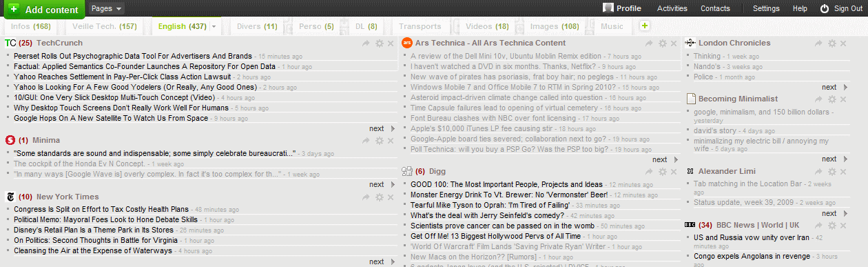This screenshot has width=868, height=267.
Task: Switch to the Divers tab
Action: tap(257, 26)
